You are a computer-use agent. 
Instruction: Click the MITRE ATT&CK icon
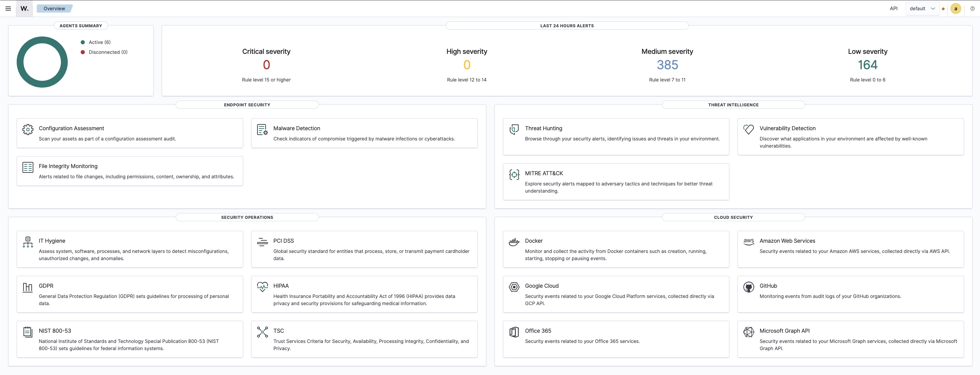pyautogui.click(x=514, y=174)
